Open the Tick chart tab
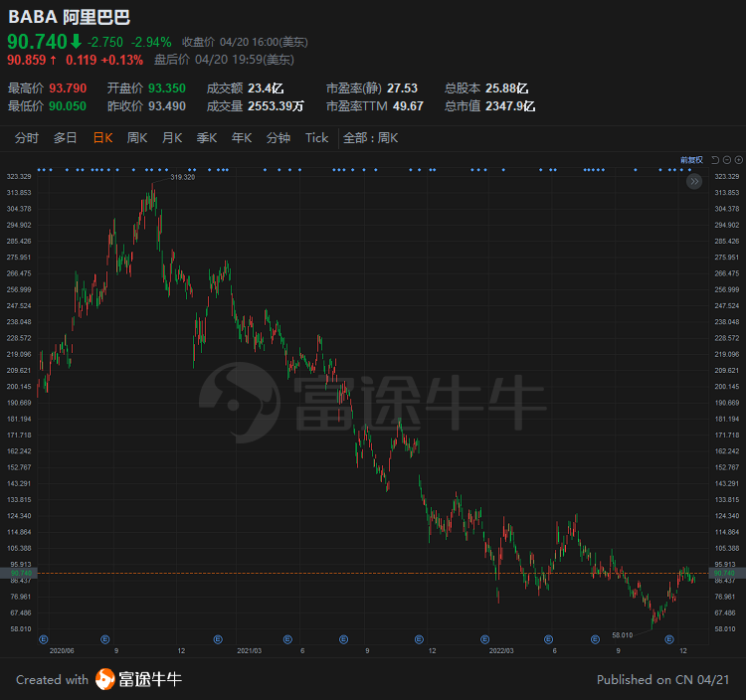 tap(316, 138)
